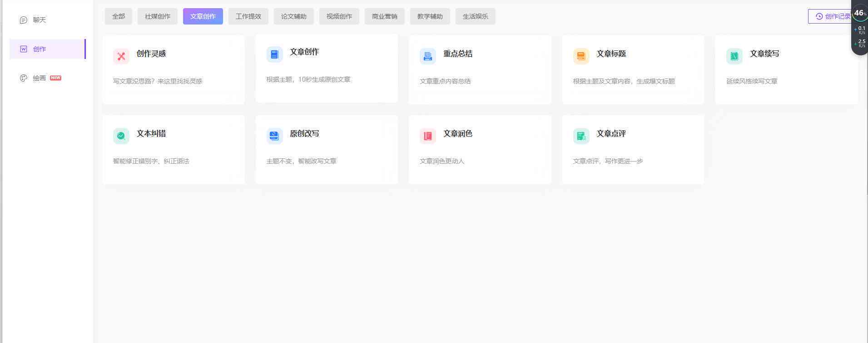Image resolution: width=868 pixels, height=343 pixels.
Task: Click description 智能修正错别字、纠正语法
Action: coord(151,161)
